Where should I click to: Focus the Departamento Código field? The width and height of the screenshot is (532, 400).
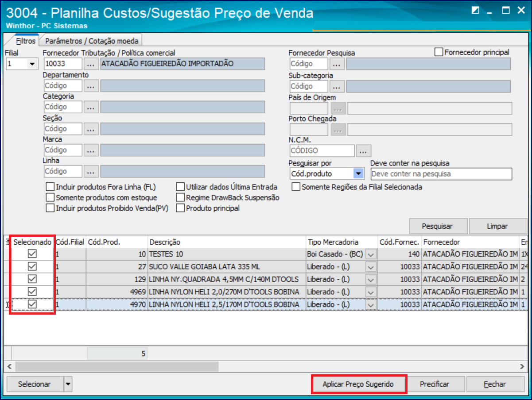click(63, 86)
